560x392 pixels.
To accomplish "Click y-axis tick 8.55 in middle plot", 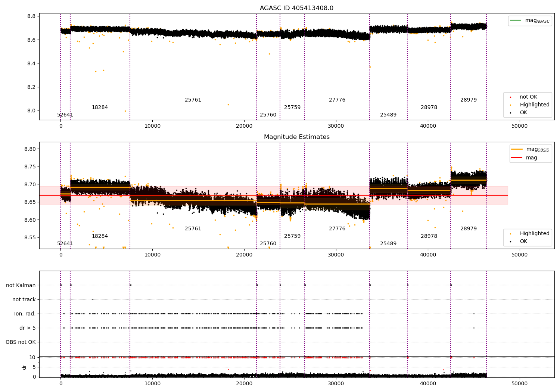I will click(x=30, y=238).
